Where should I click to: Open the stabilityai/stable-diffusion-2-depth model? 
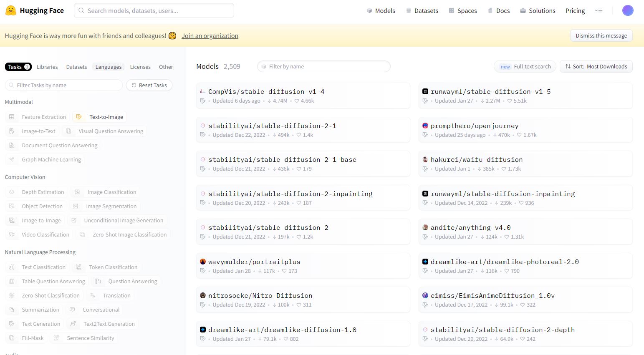coord(525,334)
